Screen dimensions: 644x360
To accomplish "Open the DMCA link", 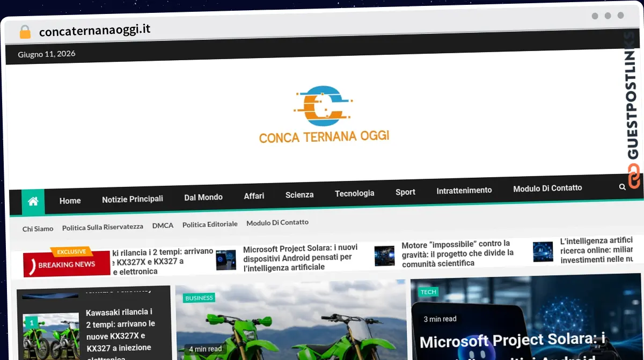I will 163,225.
